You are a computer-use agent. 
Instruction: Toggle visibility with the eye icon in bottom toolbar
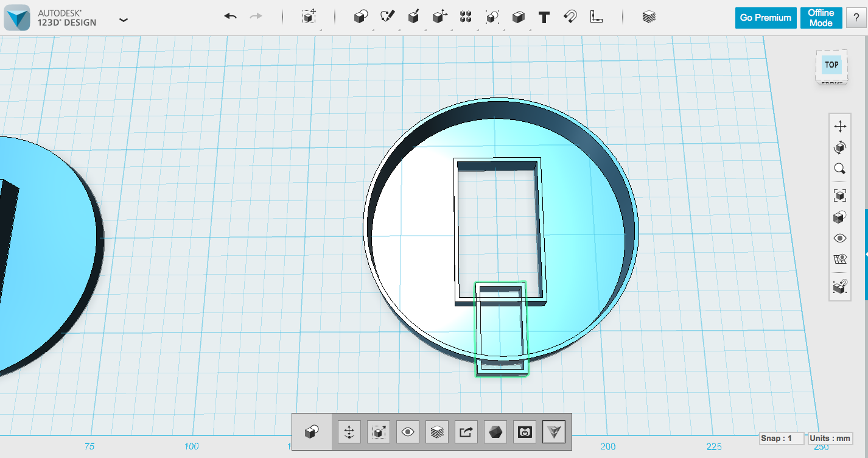tap(407, 432)
